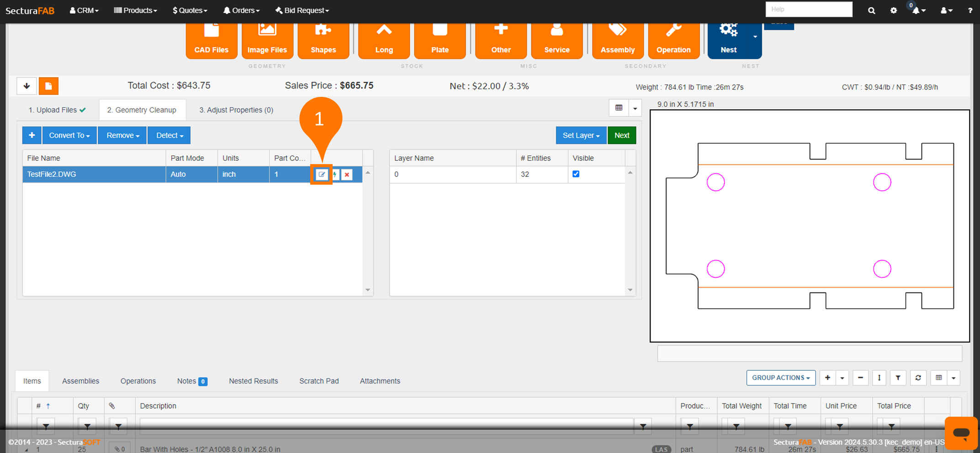Open the user account menu
This screenshot has width=980, height=453.
coord(946,11)
